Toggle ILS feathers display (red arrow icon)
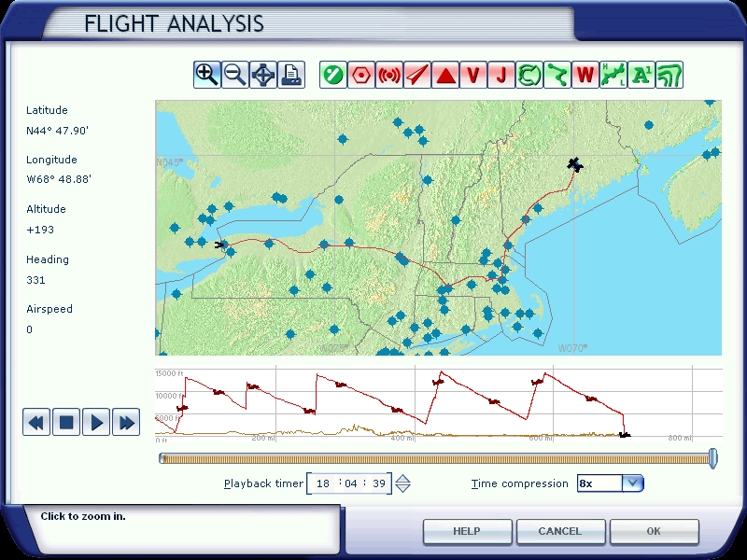The image size is (747, 560). pos(416,75)
